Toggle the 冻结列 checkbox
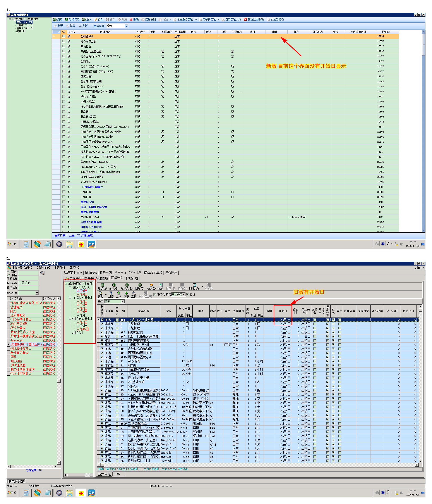 (x=154, y=294)
